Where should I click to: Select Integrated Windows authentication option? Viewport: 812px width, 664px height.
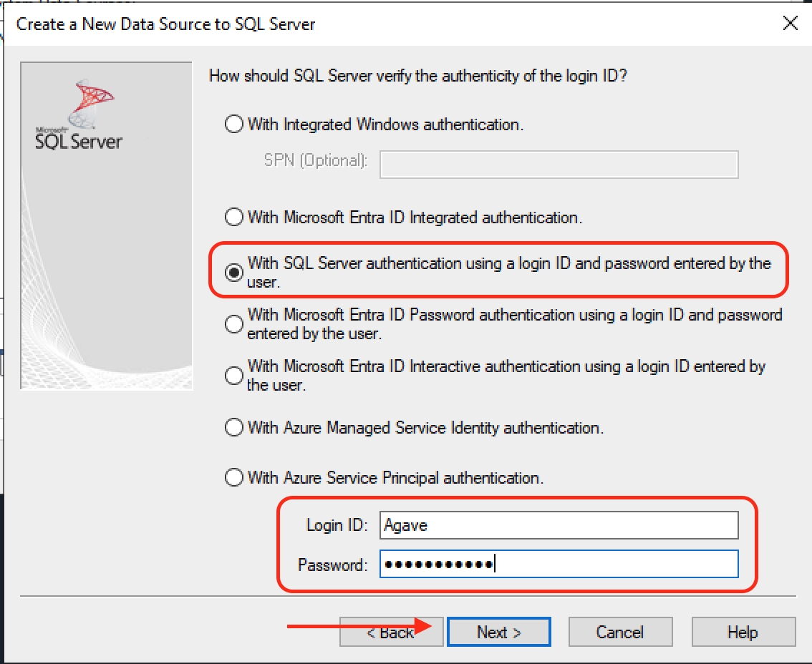point(234,125)
